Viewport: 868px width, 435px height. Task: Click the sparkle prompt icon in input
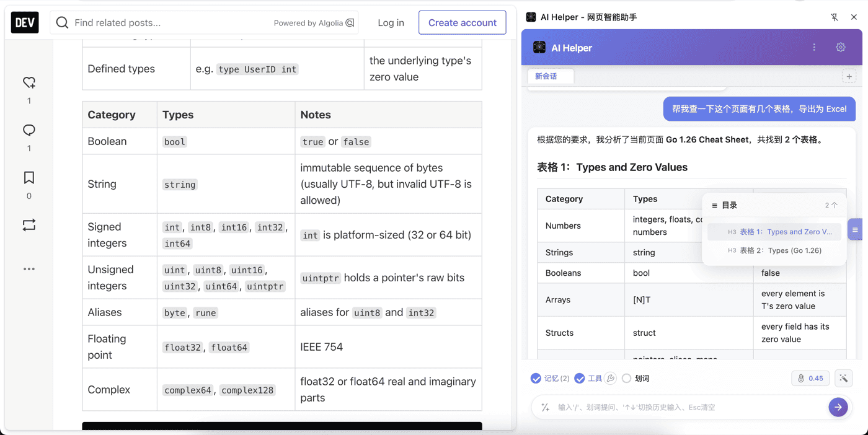(546, 407)
